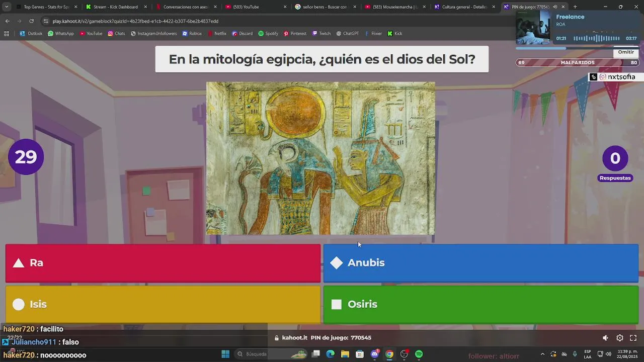This screenshot has width=644, height=362.
Task: Click the MALPARIDOS goal bar overlay
Action: point(578,62)
